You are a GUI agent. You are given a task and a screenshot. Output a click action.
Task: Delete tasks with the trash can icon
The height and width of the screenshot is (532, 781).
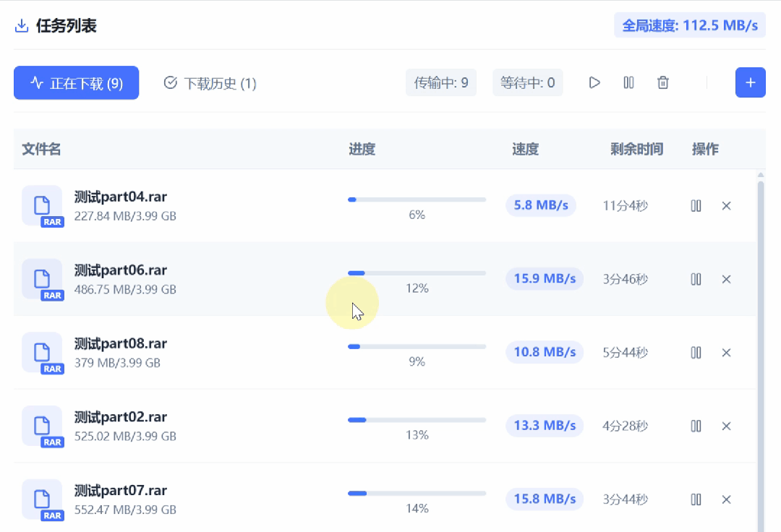662,82
